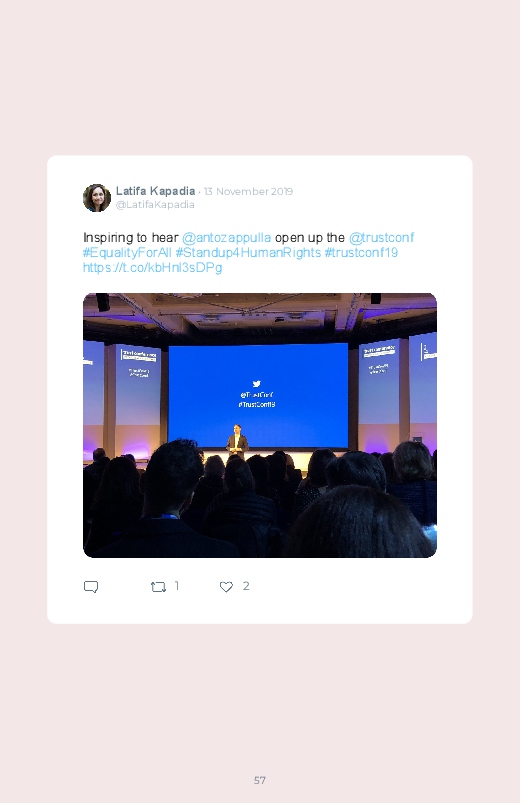Select the #trustconf19 hashtag

coord(361,252)
